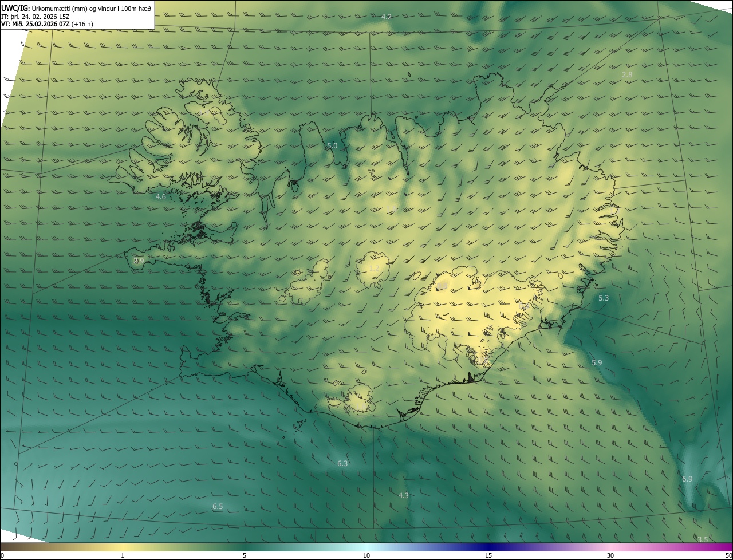This screenshot has width=733, height=560.
Task: Click the 1.2 value on the glacier
Action: pyautogui.click(x=374, y=268)
